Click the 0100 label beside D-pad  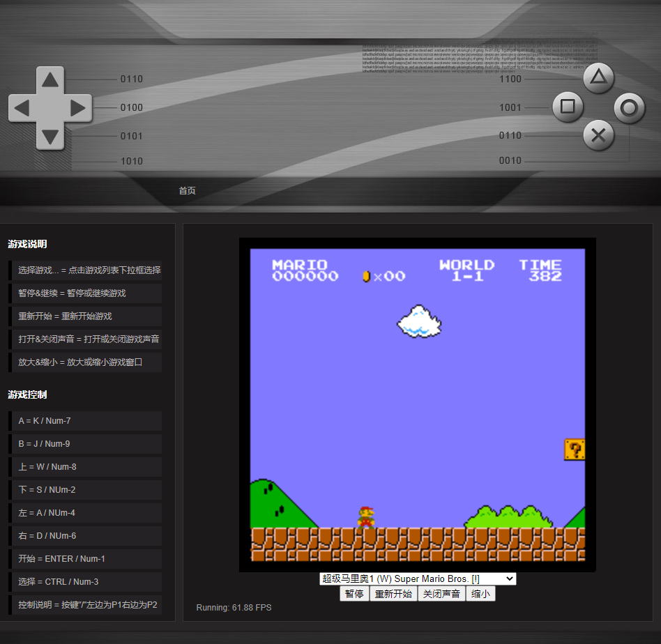click(x=132, y=107)
